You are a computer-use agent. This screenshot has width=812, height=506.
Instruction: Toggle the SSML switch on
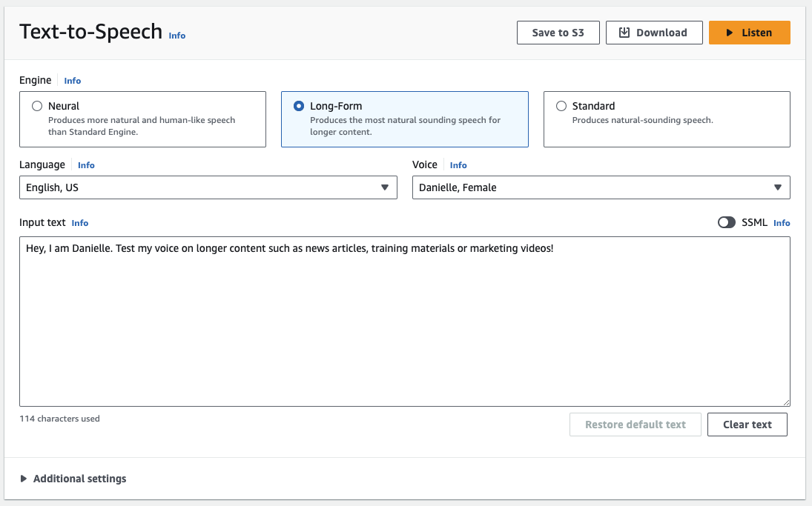coord(726,222)
